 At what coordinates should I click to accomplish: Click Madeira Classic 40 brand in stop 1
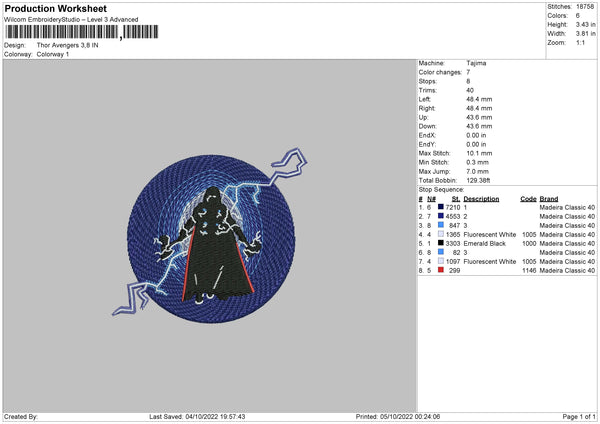coord(567,207)
